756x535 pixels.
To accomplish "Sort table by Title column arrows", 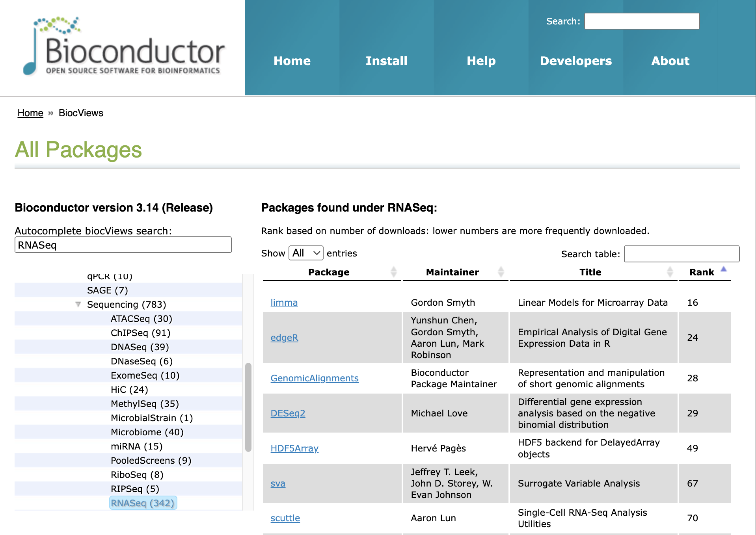I will 669,272.
